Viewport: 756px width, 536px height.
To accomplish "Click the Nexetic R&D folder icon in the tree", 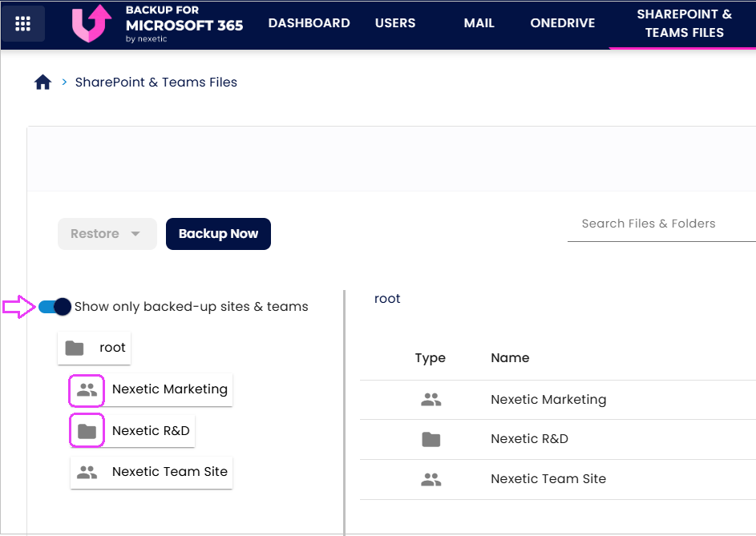I will click(x=87, y=431).
